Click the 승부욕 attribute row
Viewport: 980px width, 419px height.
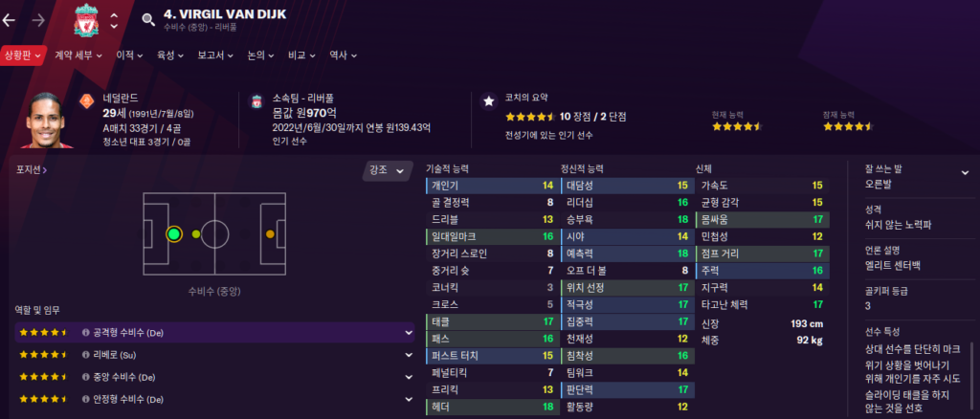tap(628, 220)
